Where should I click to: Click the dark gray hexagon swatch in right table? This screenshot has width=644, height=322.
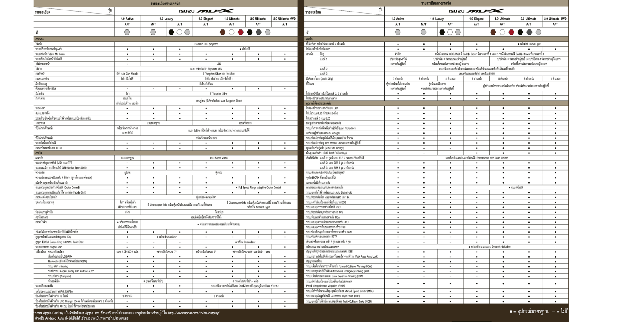529,32
